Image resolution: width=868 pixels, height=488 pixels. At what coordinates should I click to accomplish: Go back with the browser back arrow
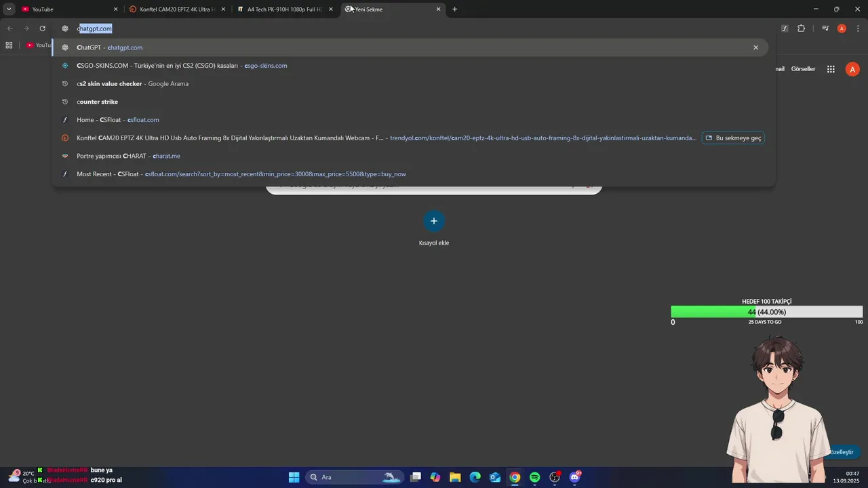tap(10, 28)
